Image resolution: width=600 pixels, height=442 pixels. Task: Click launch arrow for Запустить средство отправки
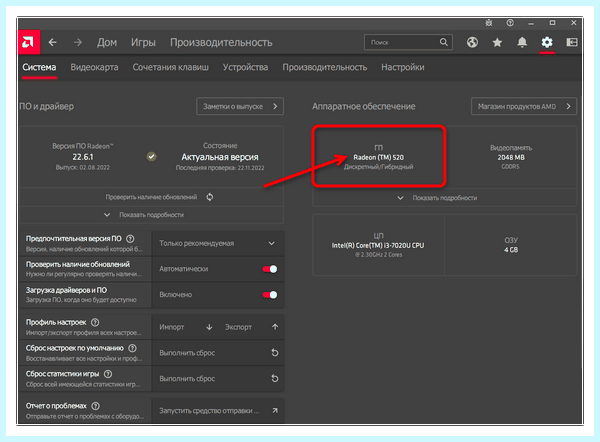(275, 411)
